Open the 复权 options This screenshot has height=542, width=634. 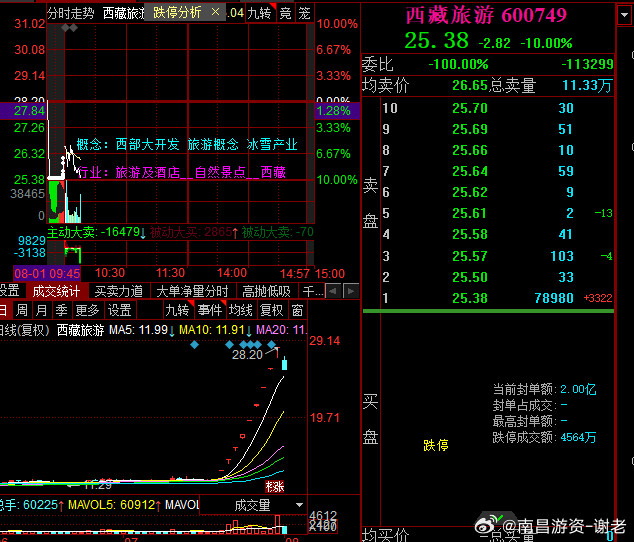click(x=272, y=310)
